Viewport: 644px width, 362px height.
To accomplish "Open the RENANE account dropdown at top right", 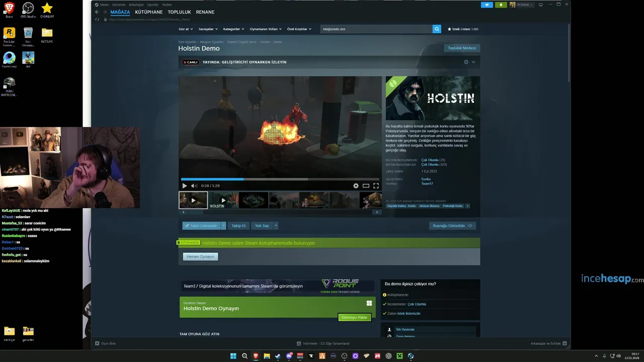I will tap(522, 5).
